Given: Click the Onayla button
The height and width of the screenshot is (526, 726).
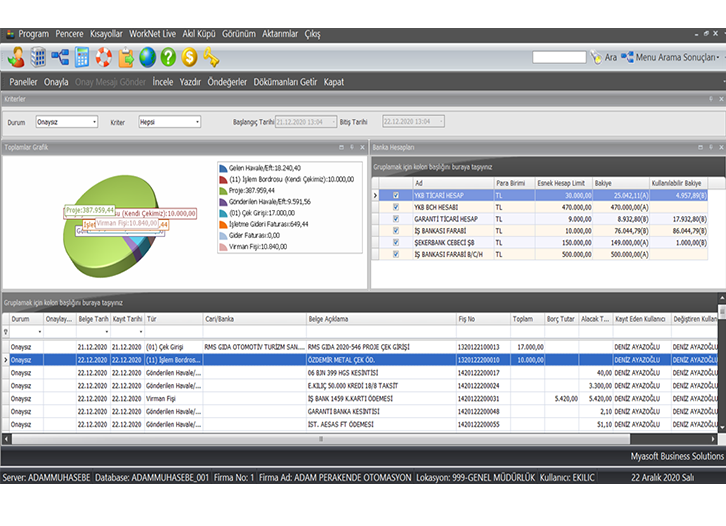Looking at the screenshot, I should click(56, 82).
